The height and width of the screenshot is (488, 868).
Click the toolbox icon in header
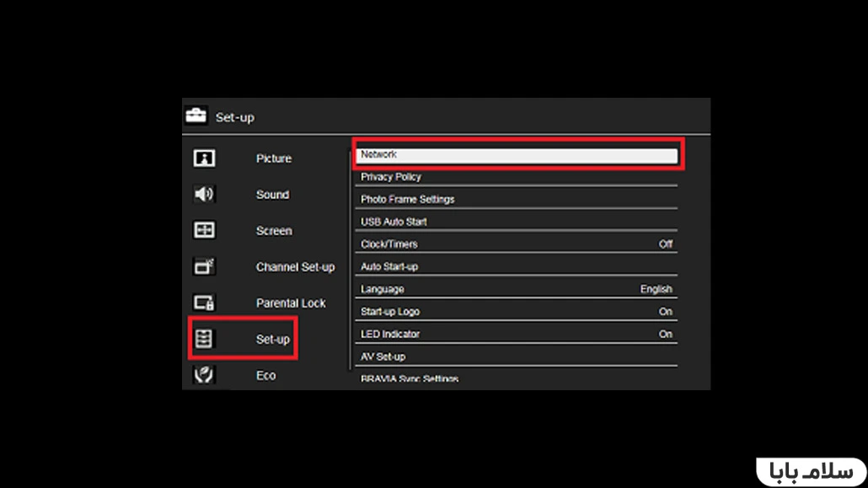196,116
